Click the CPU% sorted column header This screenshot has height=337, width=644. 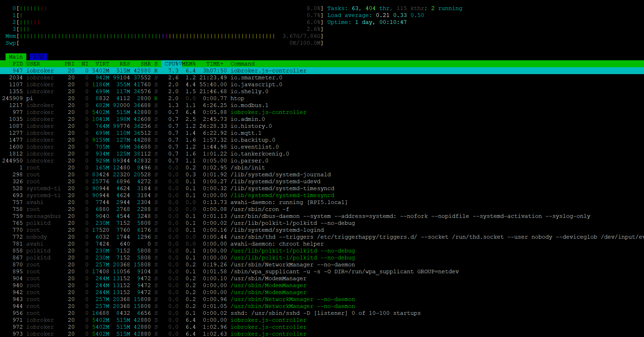click(x=172, y=64)
